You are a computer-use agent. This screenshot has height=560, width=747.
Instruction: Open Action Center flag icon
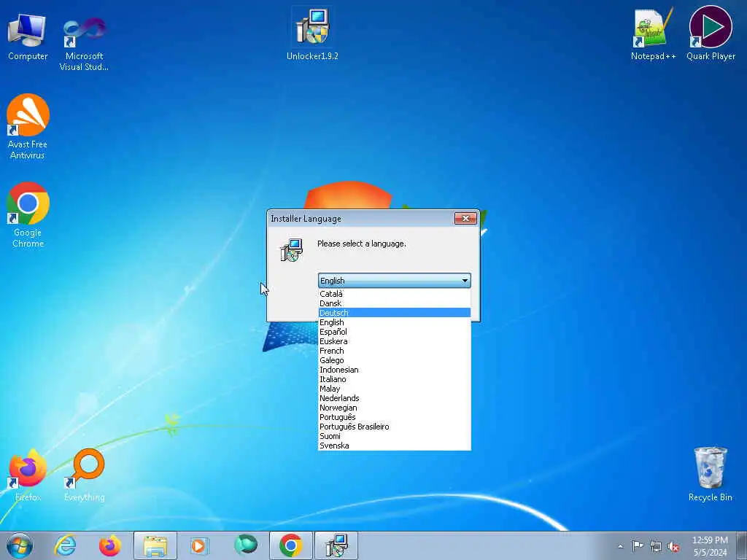638,545
